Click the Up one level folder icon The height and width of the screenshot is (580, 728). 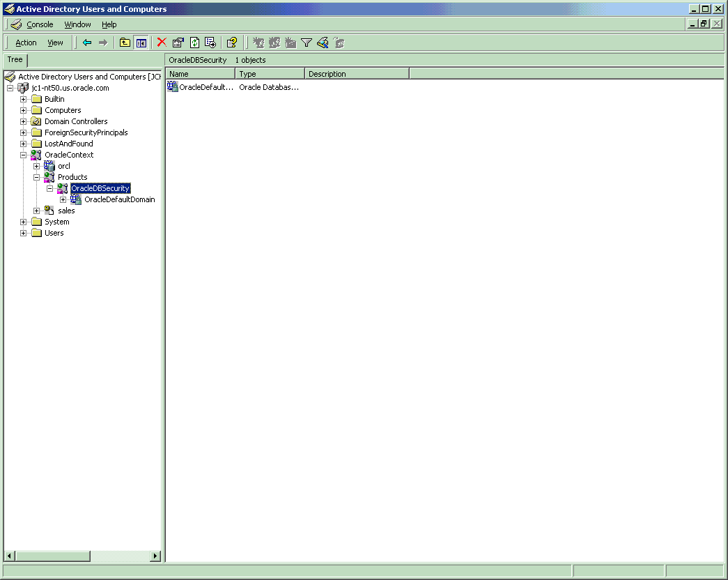tap(125, 43)
